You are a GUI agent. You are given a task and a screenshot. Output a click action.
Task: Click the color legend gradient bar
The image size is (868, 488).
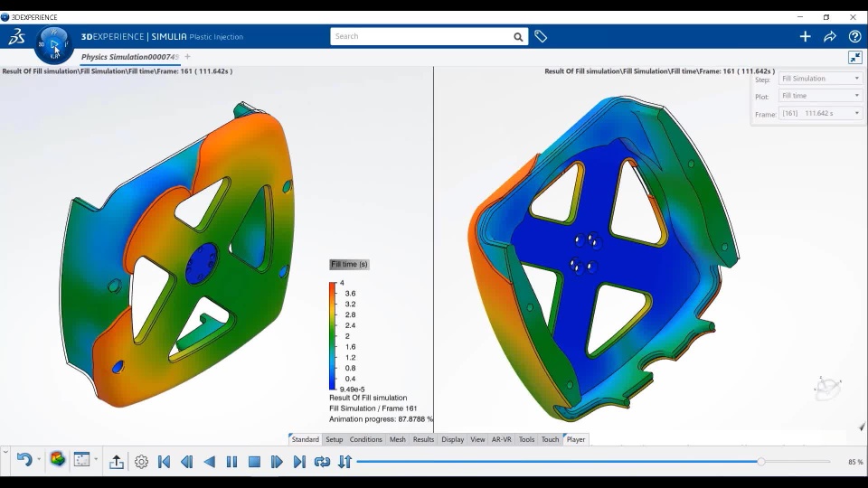click(333, 336)
